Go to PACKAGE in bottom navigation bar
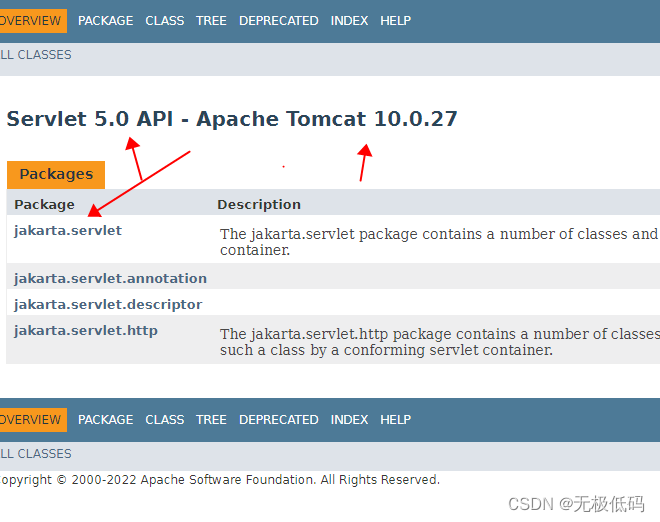 pyautogui.click(x=106, y=420)
